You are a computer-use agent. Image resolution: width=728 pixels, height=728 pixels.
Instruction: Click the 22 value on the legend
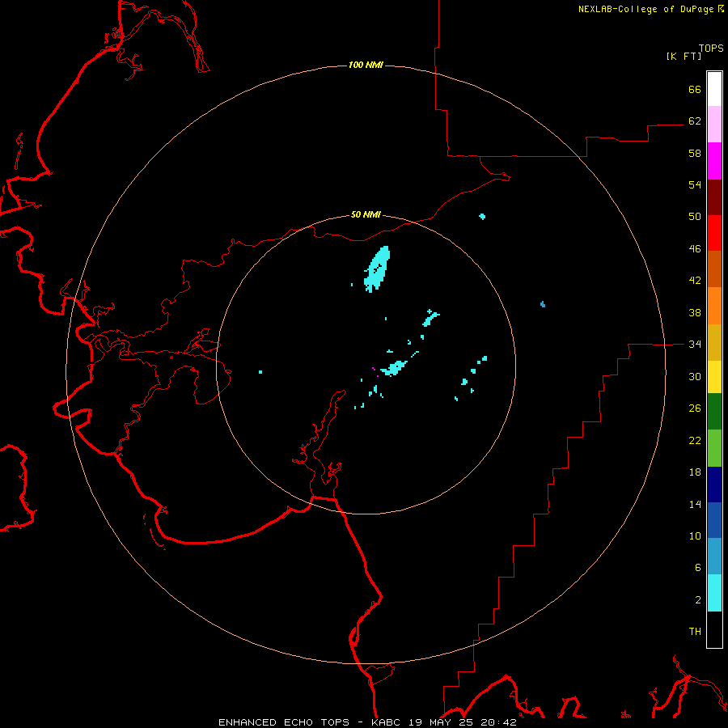click(x=695, y=440)
